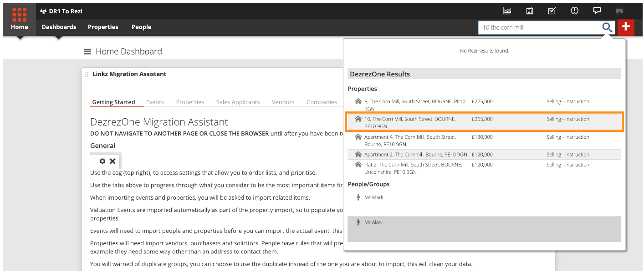Click drag handle of Linkz Migration Assistant

87,74
